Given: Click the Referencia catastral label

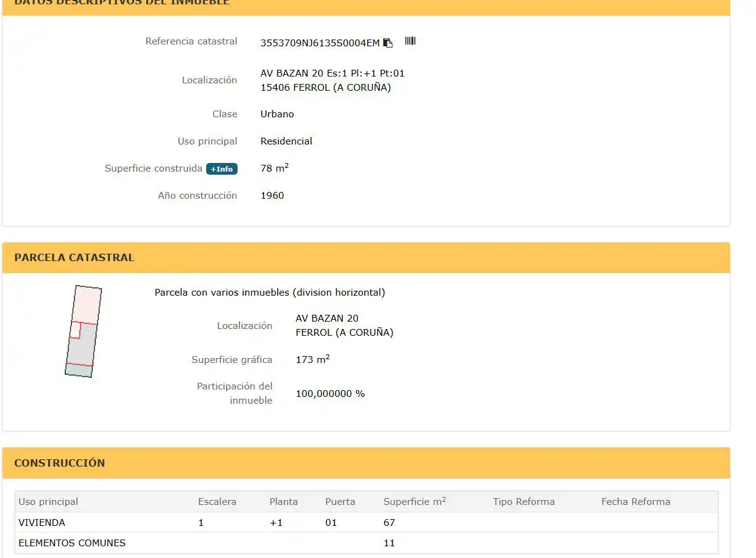Looking at the screenshot, I should pyautogui.click(x=191, y=41).
